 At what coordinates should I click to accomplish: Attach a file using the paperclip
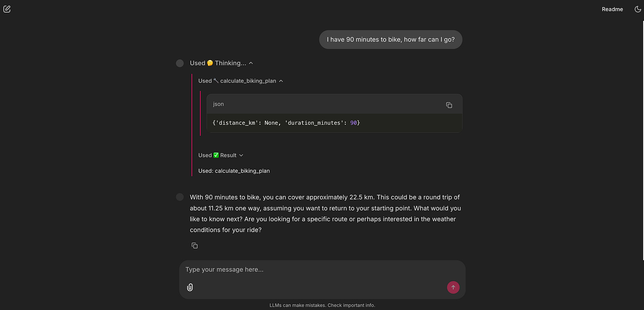pyautogui.click(x=190, y=287)
